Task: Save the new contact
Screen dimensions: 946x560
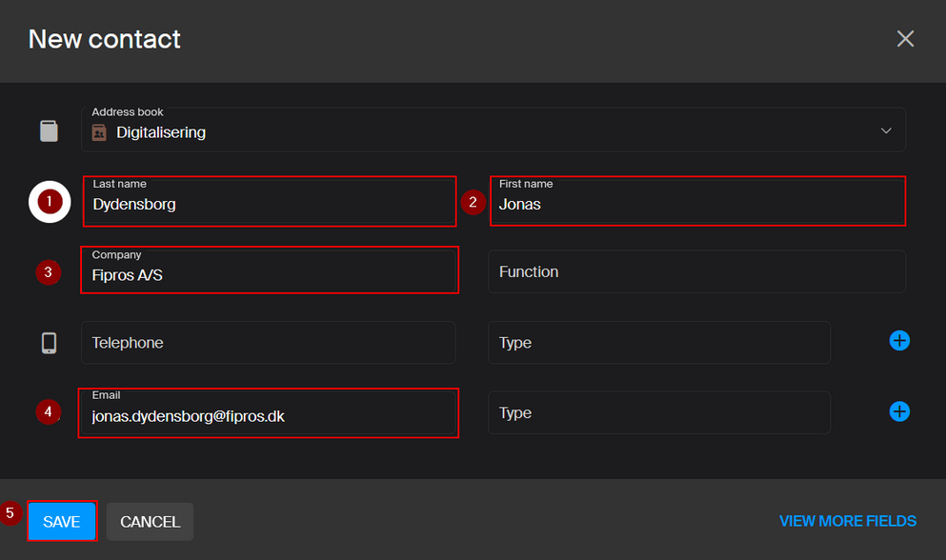Action: (x=62, y=522)
